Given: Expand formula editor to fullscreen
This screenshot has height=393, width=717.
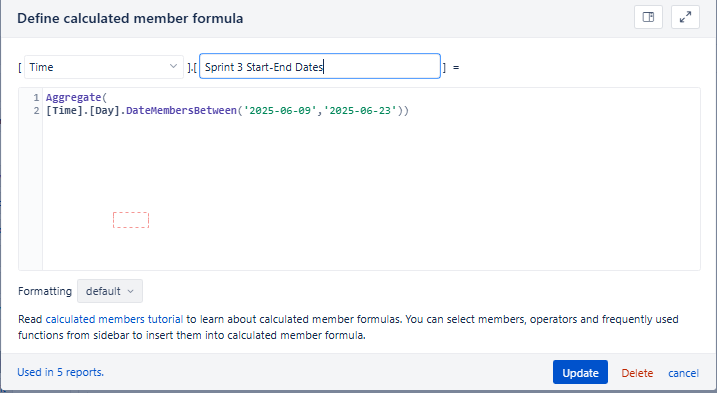Looking at the screenshot, I should pos(685,17).
